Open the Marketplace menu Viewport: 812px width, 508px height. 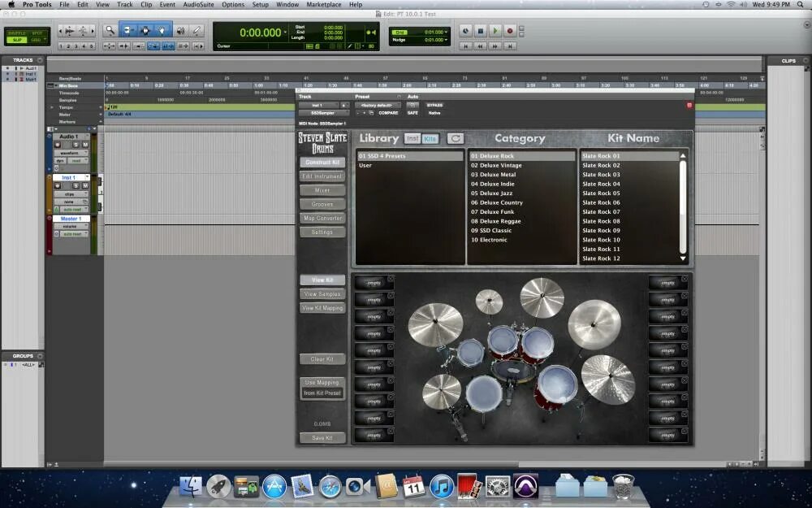pyautogui.click(x=324, y=4)
